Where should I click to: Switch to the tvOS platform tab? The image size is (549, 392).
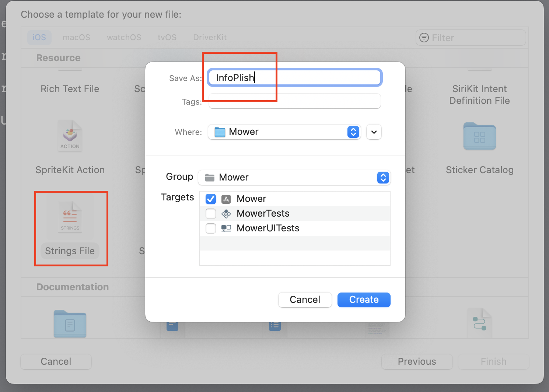pos(167,38)
